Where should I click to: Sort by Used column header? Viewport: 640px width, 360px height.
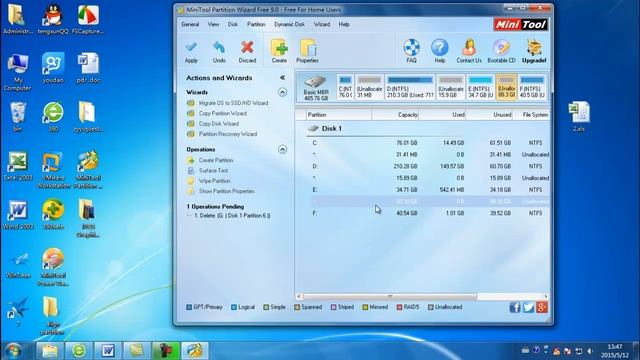click(442, 115)
